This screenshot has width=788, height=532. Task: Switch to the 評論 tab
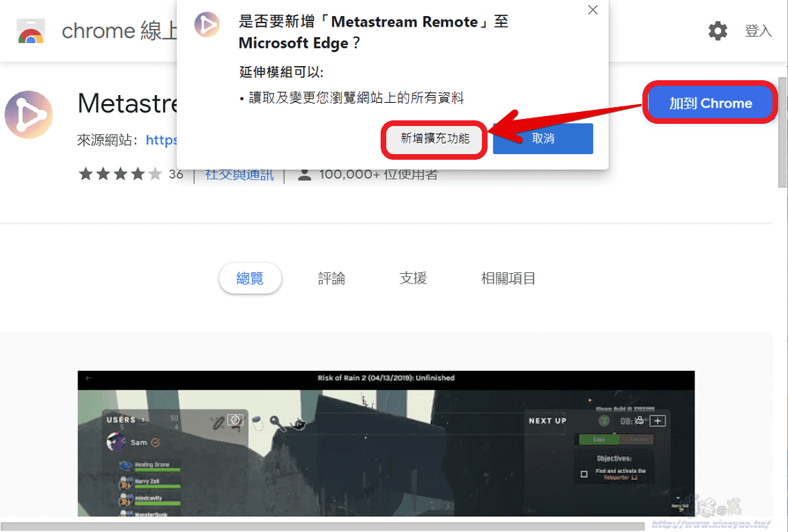coord(331,278)
